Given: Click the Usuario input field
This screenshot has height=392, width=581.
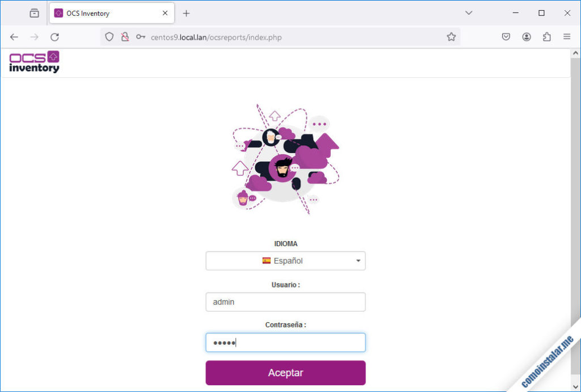Looking at the screenshot, I should point(285,302).
